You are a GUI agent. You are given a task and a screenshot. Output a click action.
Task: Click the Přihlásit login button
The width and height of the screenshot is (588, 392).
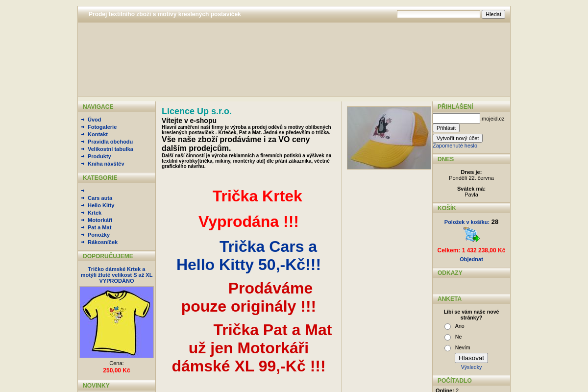pyautogui.click(x=446, y=128)
